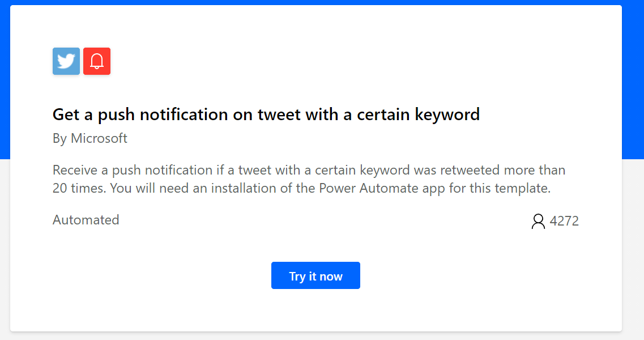Click the word Microsoft in the byline
Screen dimensions: 644x340
[99, 138]
